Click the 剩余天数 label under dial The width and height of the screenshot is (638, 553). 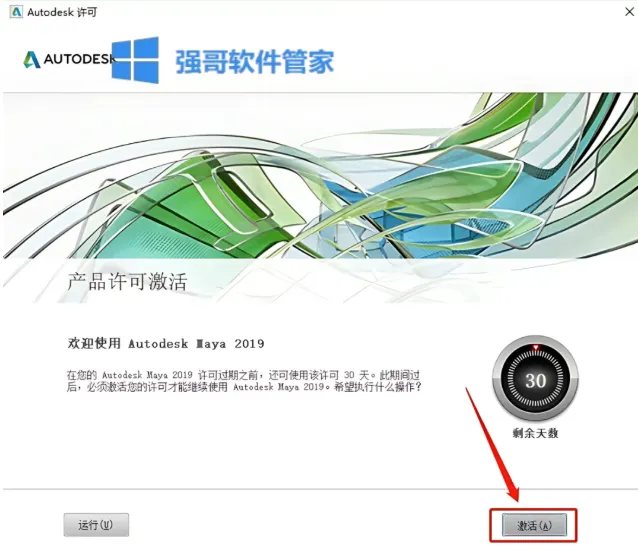(535, 433)
